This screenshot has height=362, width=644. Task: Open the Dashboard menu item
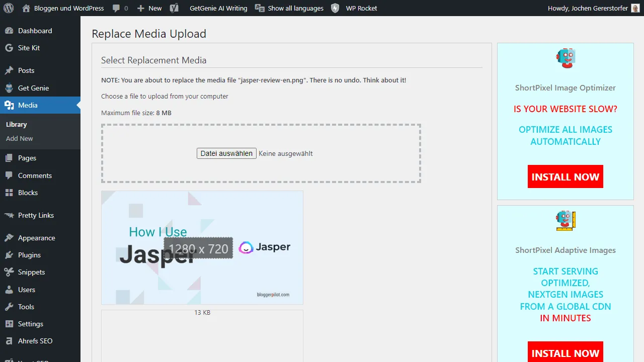(x=40, y=31)
